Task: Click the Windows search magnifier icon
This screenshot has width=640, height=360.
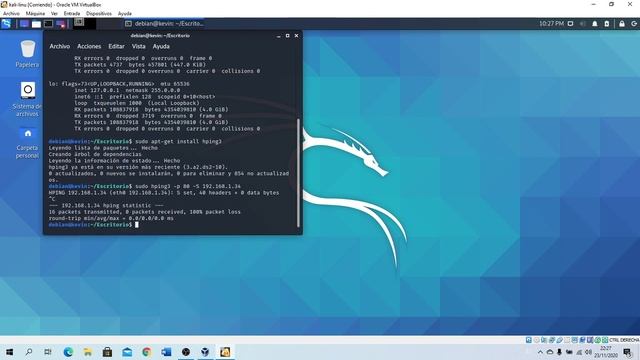Action: [29, 352]
